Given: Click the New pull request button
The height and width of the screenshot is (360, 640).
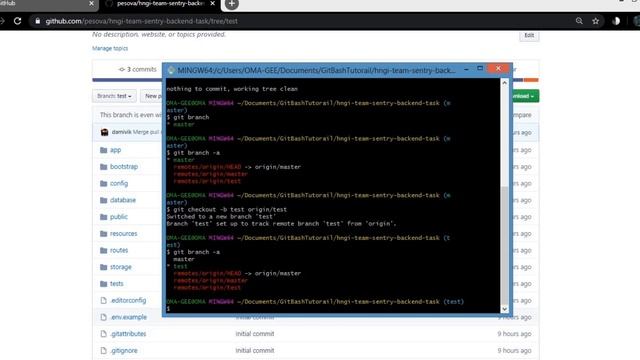Looking at the screenshot, I should tap(152, 96).
